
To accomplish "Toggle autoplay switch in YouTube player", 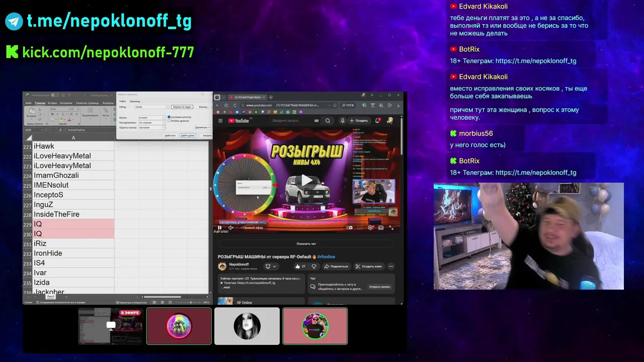I will (349, 228).
